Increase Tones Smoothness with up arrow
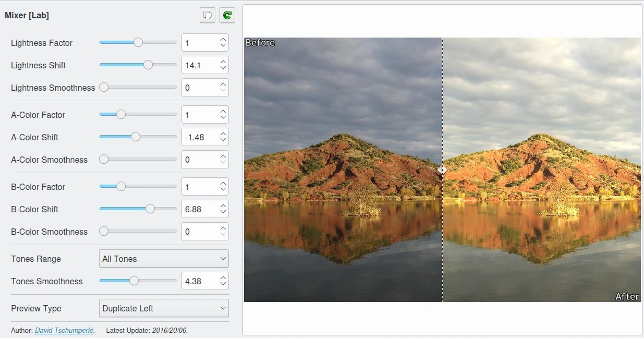The height and width of the screenshot is (338, 644). coord(223,278)
